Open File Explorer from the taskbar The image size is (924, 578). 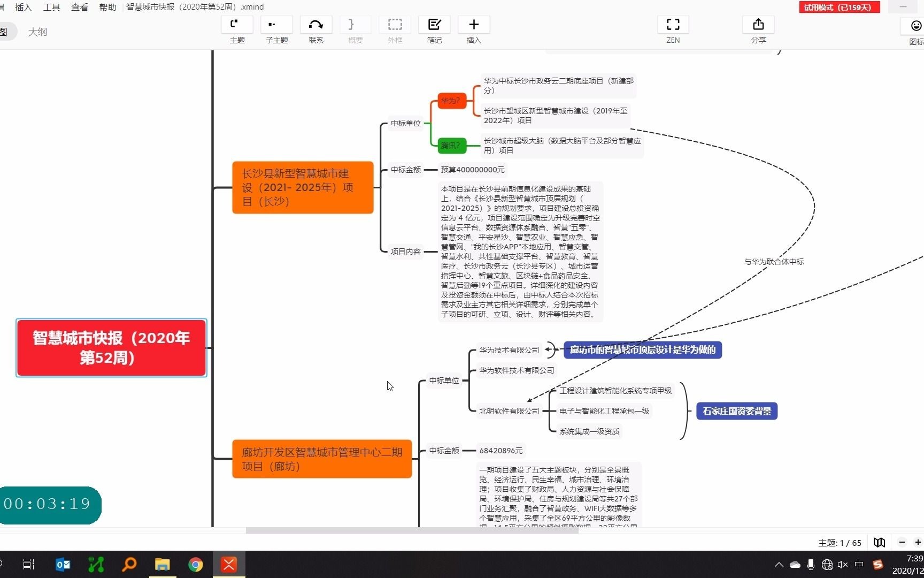pyautogui.click(x=163, y=564)
